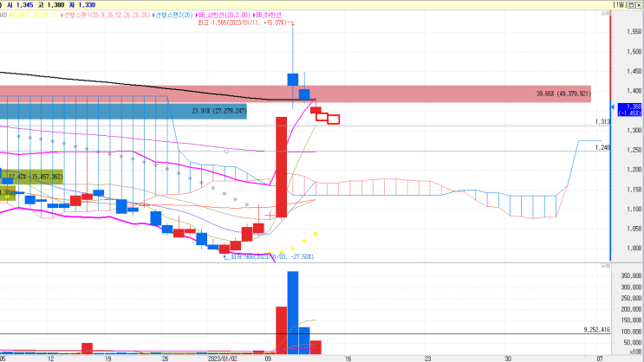Click the 9,252,416 volume line label
This screenshot has height=362, width=644.
(597, 330)
